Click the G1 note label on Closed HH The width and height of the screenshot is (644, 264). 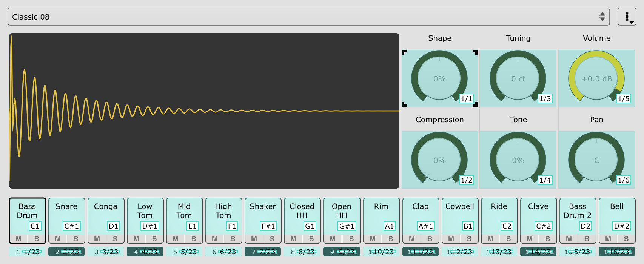point(310,226)
